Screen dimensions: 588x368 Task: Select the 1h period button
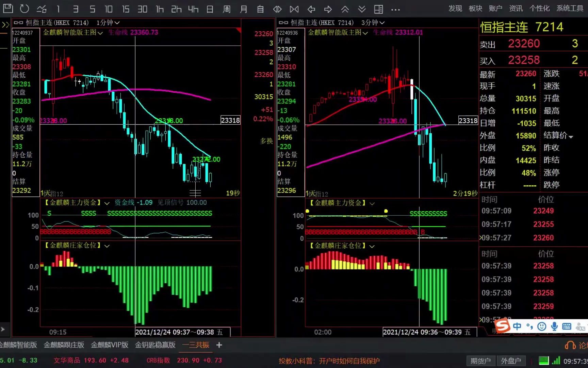coord(160,9)
